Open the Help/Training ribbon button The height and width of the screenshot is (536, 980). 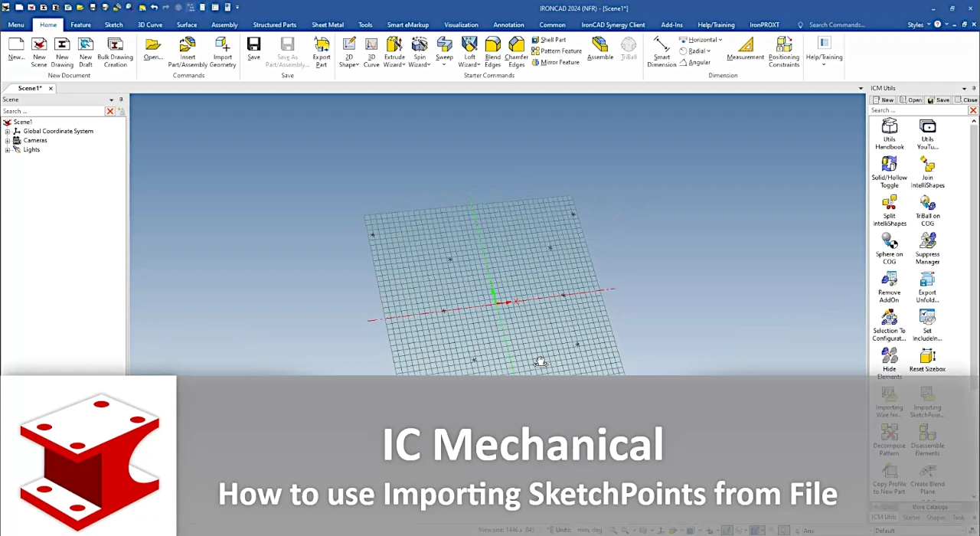coord(824,51)
